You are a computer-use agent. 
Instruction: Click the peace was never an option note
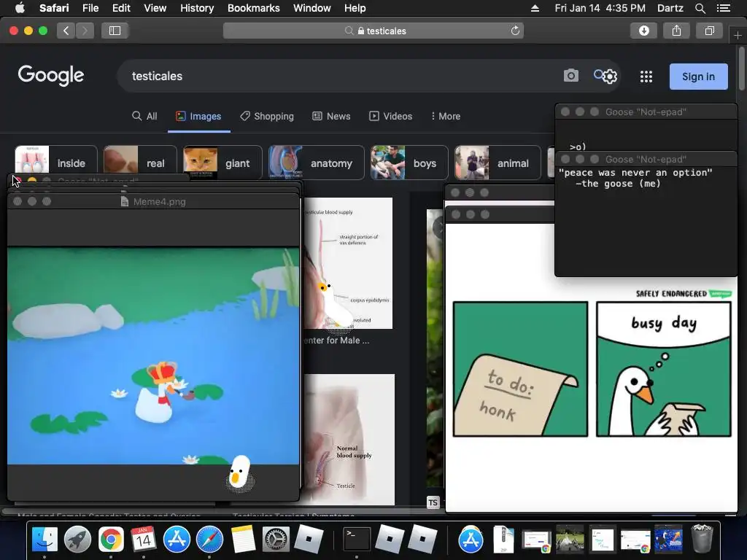pos(635,178)
